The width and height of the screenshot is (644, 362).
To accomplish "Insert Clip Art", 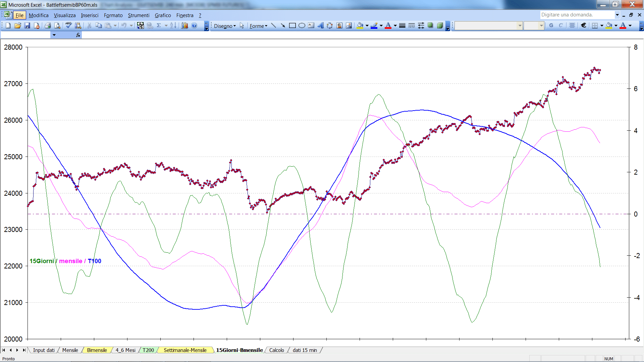I will tap(339, 25).
